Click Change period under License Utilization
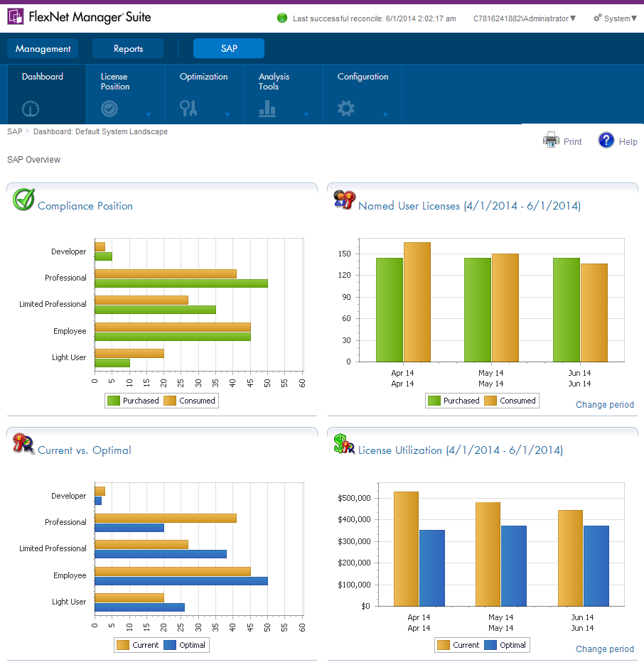 (x=604, y=649)
